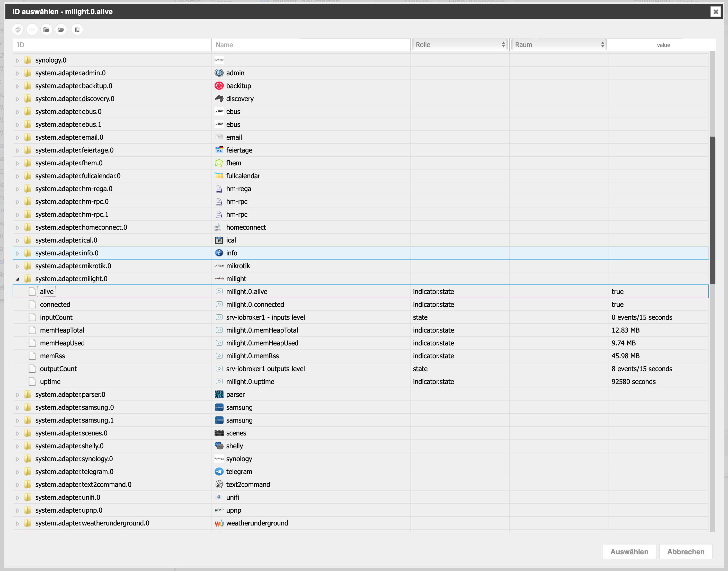Open the Rolle filter dropdown
728x571 pixels.
click(x=460, y=45)
